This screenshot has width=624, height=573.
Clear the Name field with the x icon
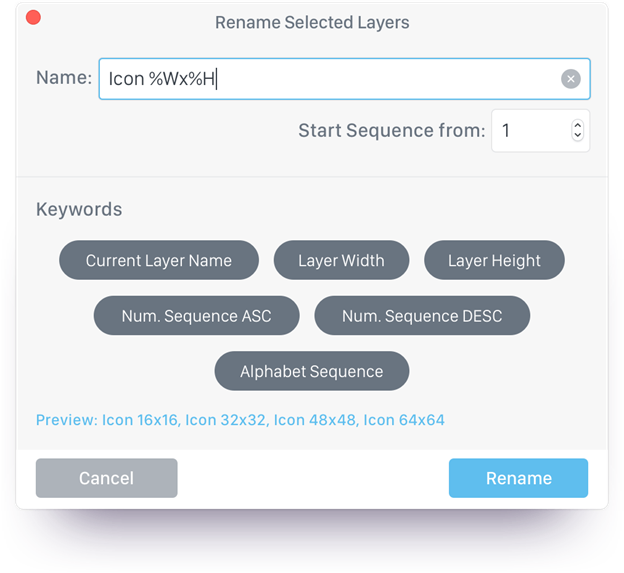[570, 79]
